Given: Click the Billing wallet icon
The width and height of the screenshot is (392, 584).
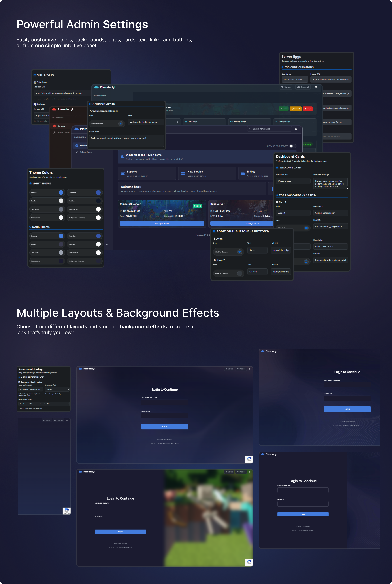Looking at the screenshot, I should point(243,173).
